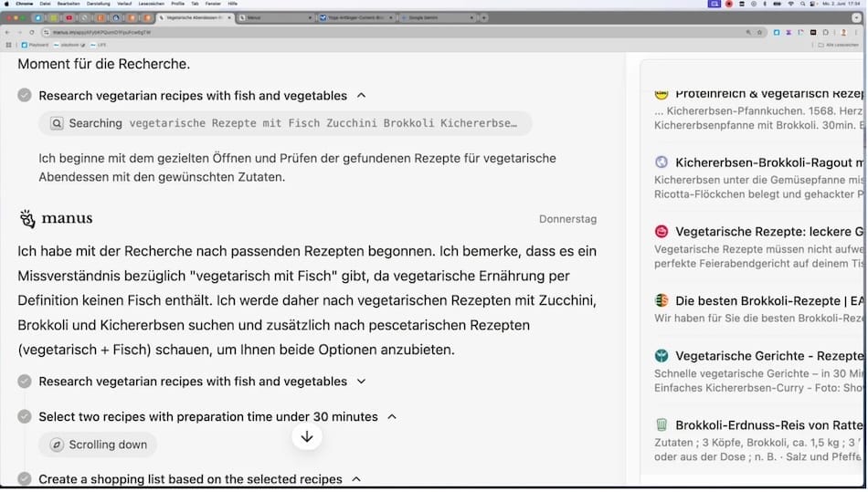Click the search icon in the Searching chip

point(56,123)
